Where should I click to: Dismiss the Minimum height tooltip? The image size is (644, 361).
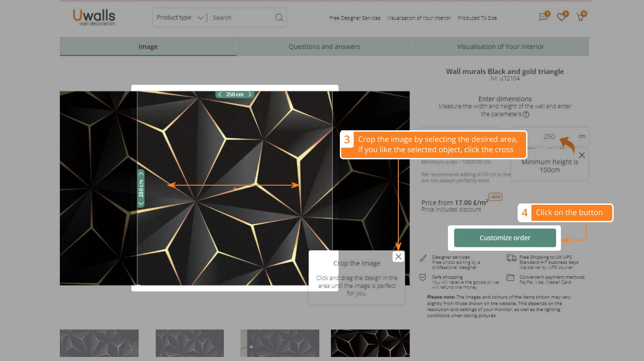(x=581, y=155)
